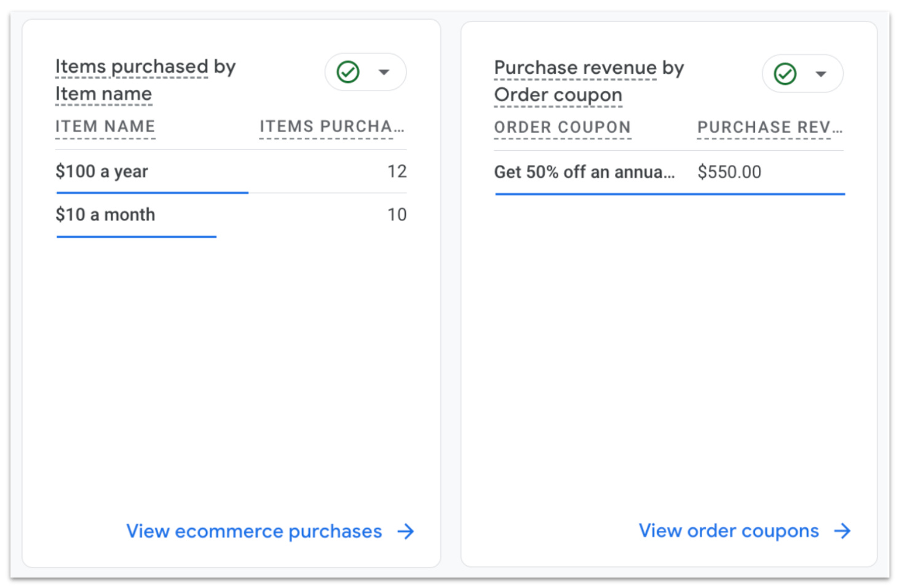The width and height of the screenshot is (899, 588).
Task: Click the ITEM NAME column header
Action: [x=105, y=127]
